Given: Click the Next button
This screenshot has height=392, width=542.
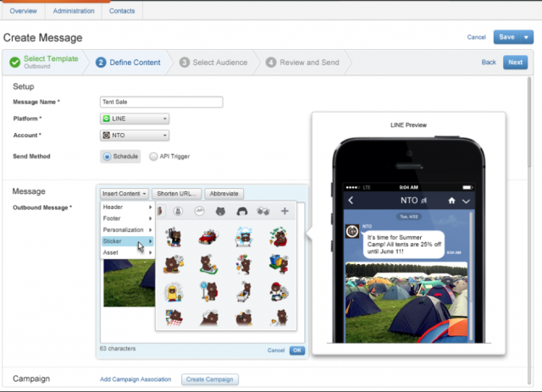Looking at the screenshot, I should click(515, 62).
